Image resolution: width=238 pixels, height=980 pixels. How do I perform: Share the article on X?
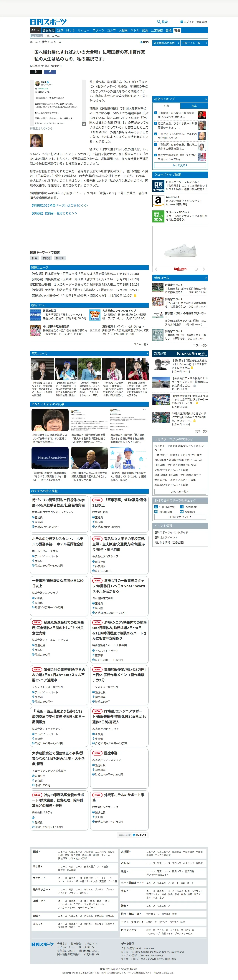pos(36,72)
